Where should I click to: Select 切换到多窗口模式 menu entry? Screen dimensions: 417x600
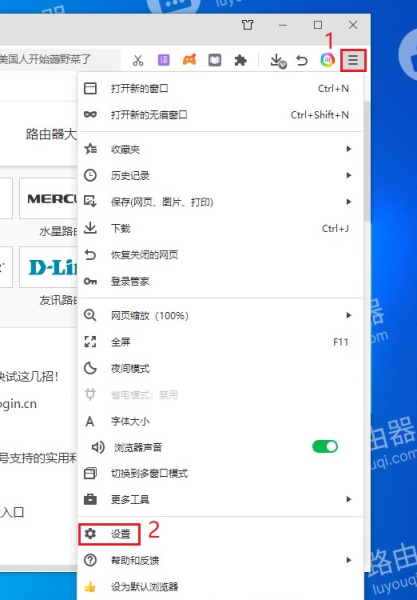220,473
